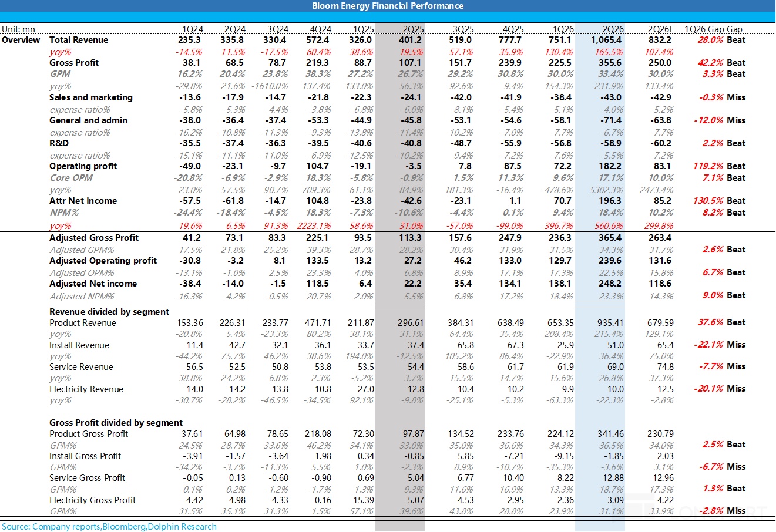Click the 'Attr Net Income' row label
Image resolution: width=776 pixels, height=532 pixels.
[x=83, y=201]
